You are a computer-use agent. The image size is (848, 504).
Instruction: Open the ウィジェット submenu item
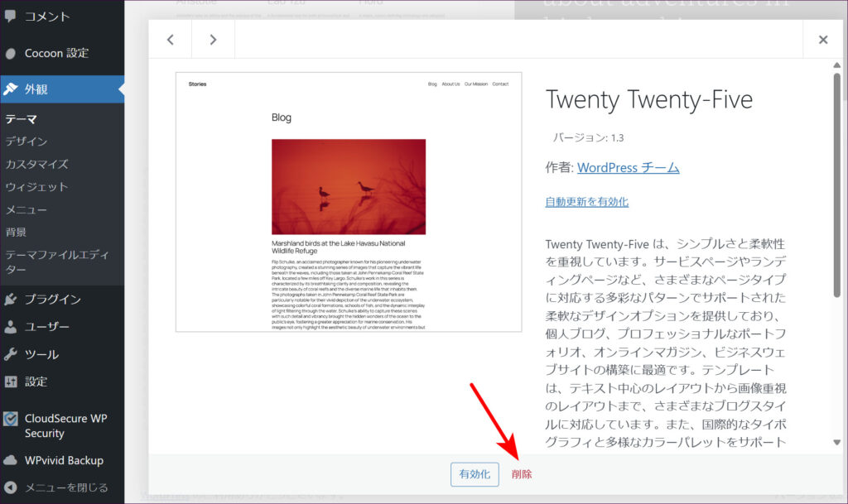click(36, 187)
